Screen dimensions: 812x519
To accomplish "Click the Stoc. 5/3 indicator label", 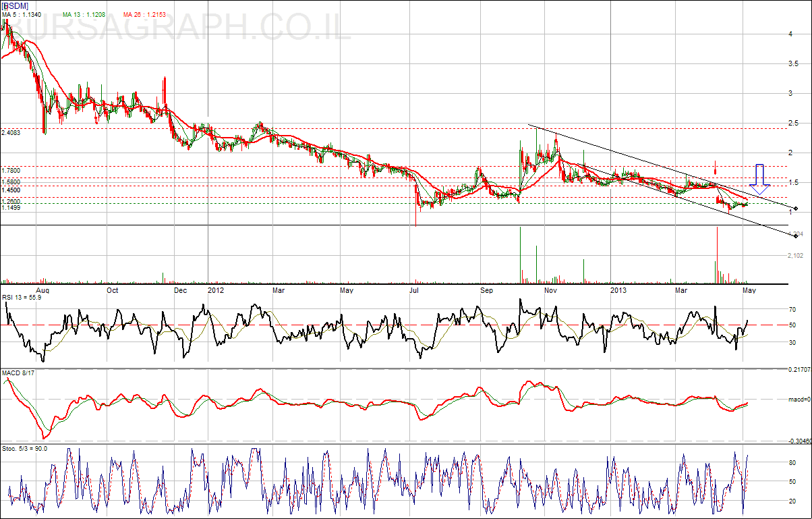I will [24, 450].
